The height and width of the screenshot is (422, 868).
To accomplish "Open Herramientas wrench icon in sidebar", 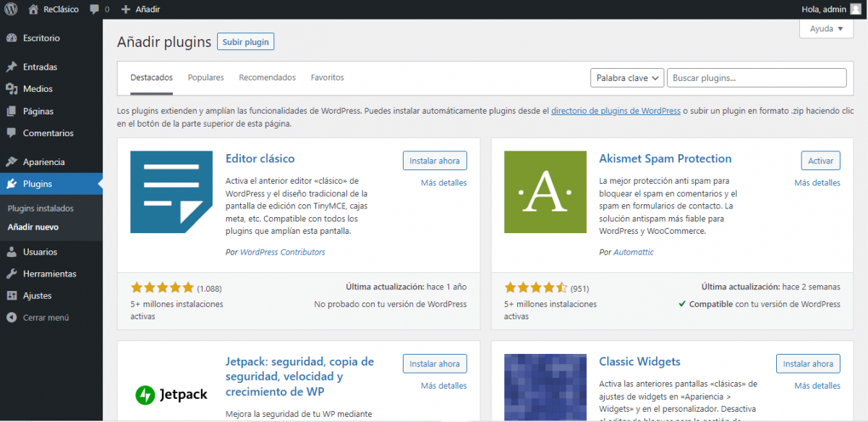I will 12,274.
